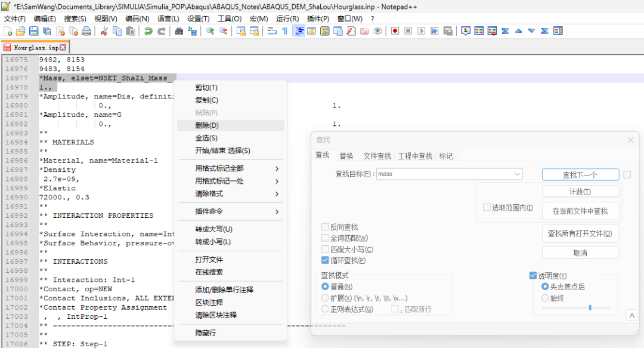Screen dimensions: 644x348
Task: Print the document with the printer icon
Action: [86, 31]
